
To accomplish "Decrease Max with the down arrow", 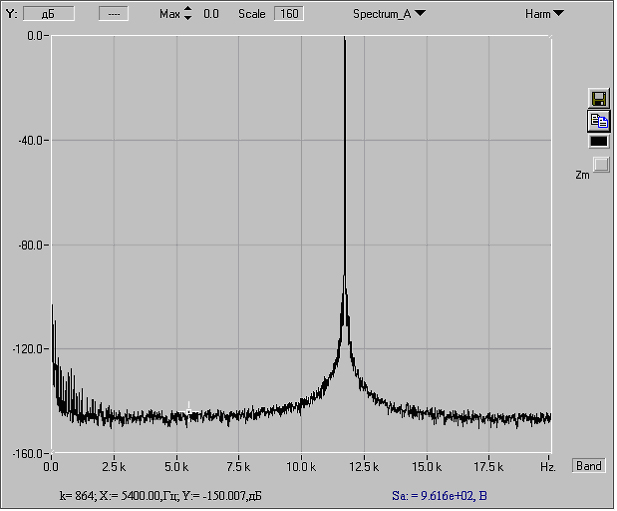I will [x=187, y=19].
